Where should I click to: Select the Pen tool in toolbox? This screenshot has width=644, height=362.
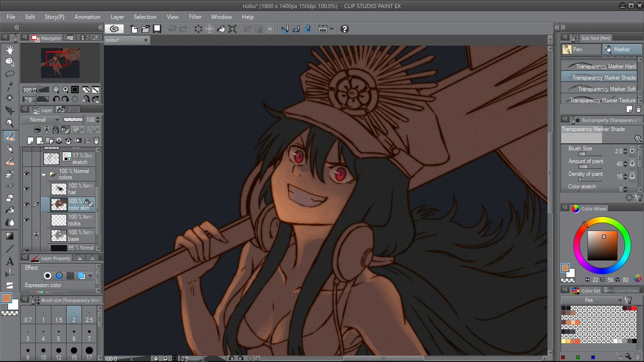click(10, 136)
